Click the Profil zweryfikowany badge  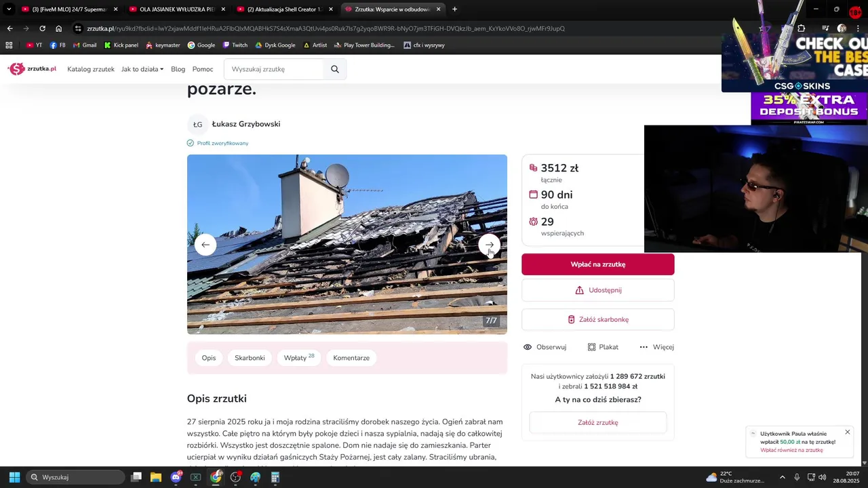(218, 143)
